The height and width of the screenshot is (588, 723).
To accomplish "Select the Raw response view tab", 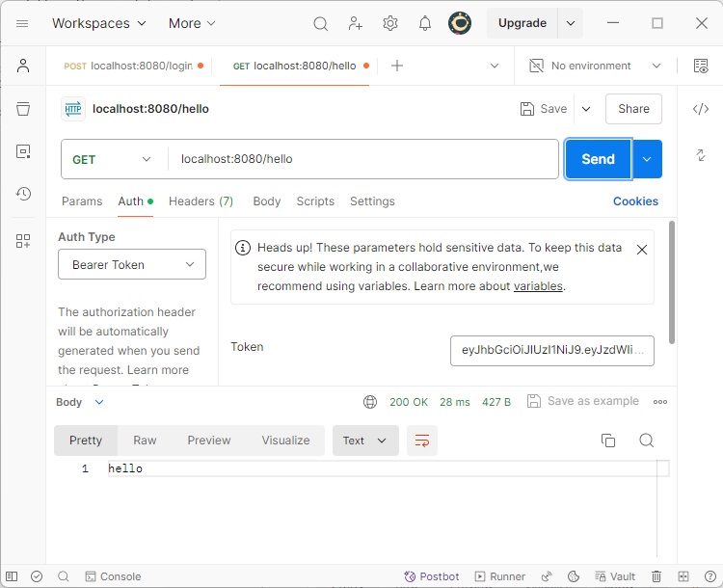I will 145,441.
